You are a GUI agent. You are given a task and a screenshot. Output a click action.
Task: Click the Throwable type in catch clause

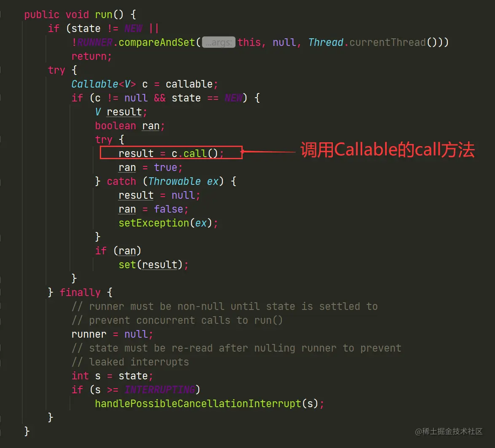pyautogui.click(x=174, y=181)
